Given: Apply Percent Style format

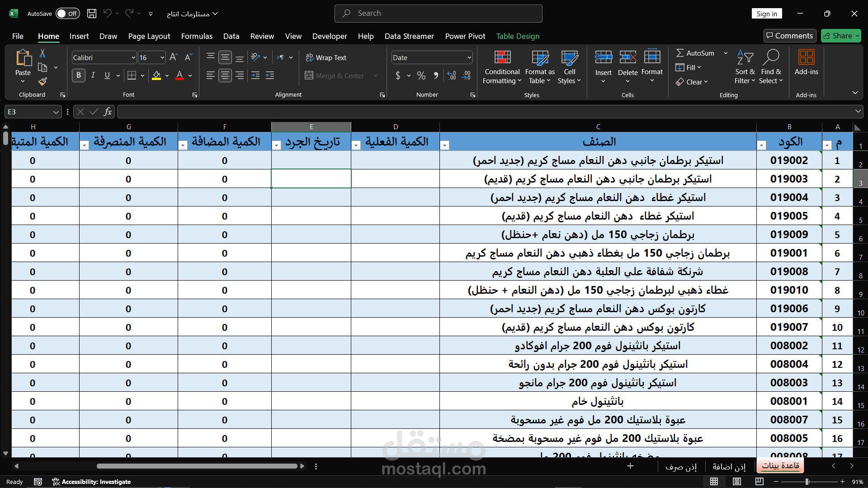Looking at the screenshot, I should pyautogui.click(x=421, y=75).
